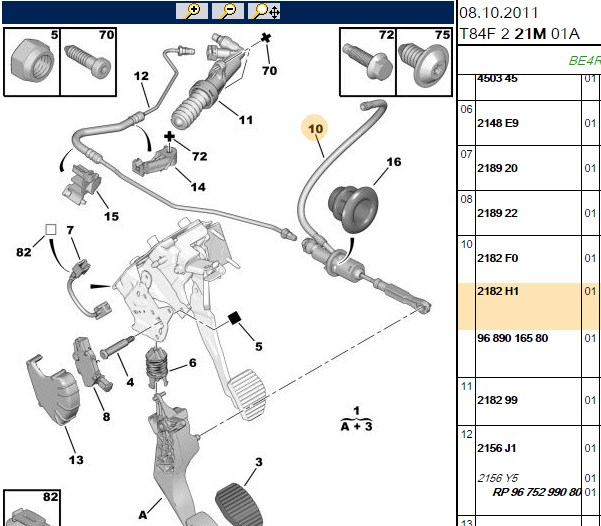Select the zoom-and-pan magnifier tool

point(264,11)
